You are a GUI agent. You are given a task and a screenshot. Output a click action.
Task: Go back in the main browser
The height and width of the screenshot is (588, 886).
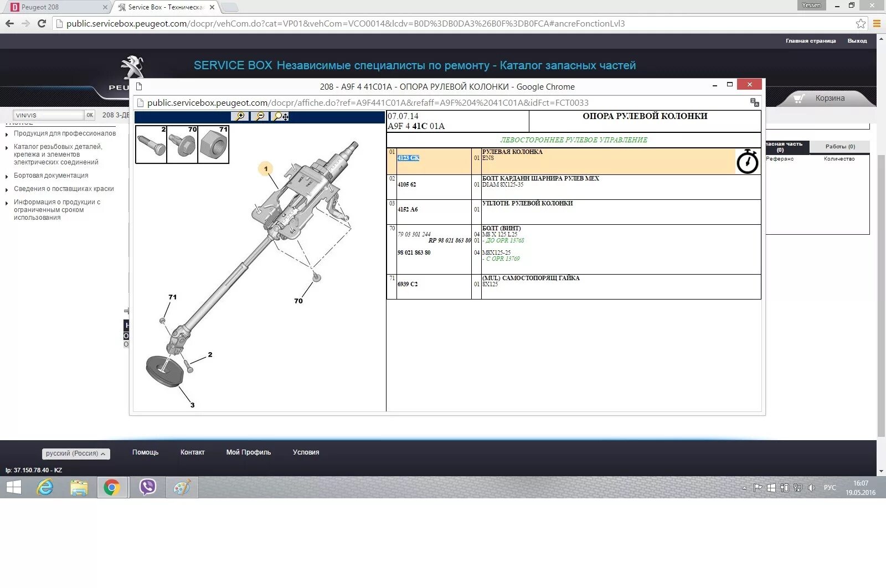point(9,24)
